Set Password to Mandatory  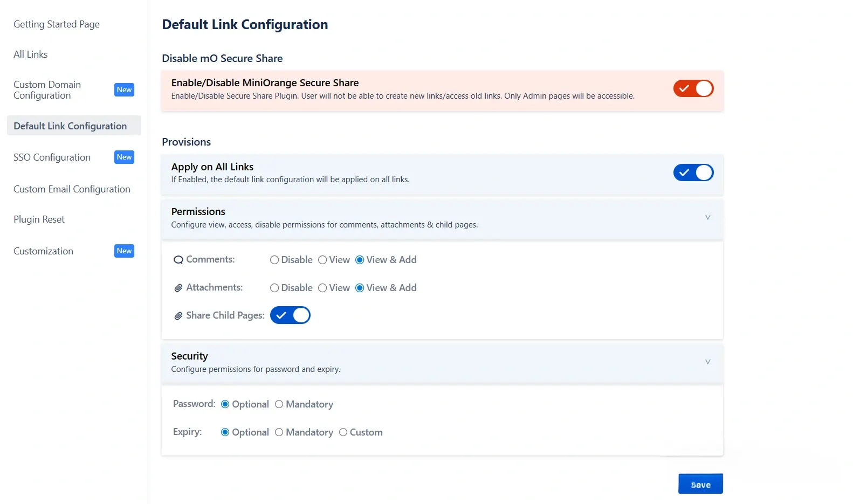pos(279,404)
